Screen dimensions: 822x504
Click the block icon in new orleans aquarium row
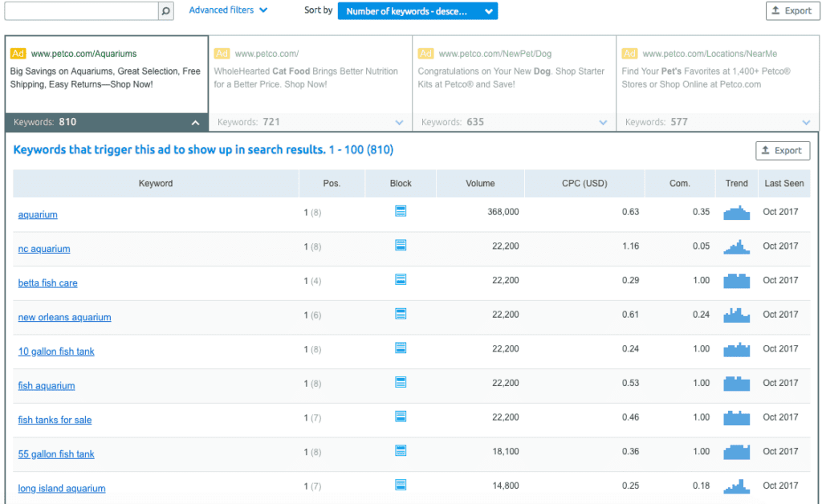click(401, 314)
